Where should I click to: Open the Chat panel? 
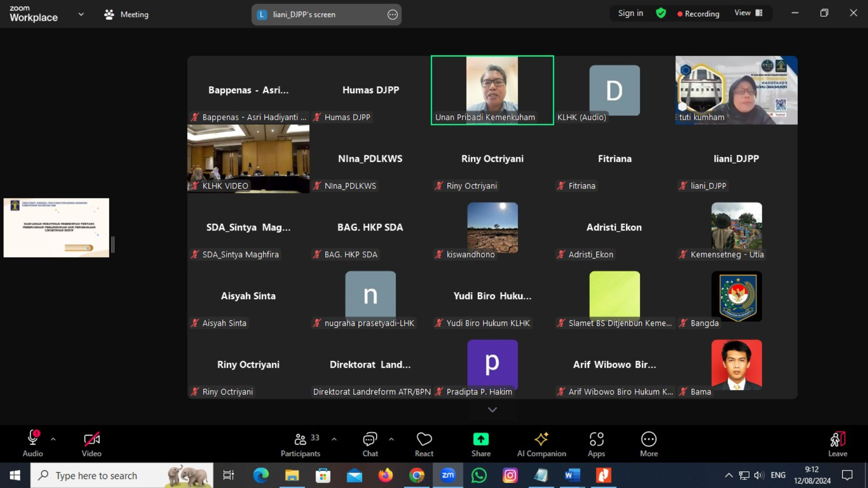[x=370, y=443]
